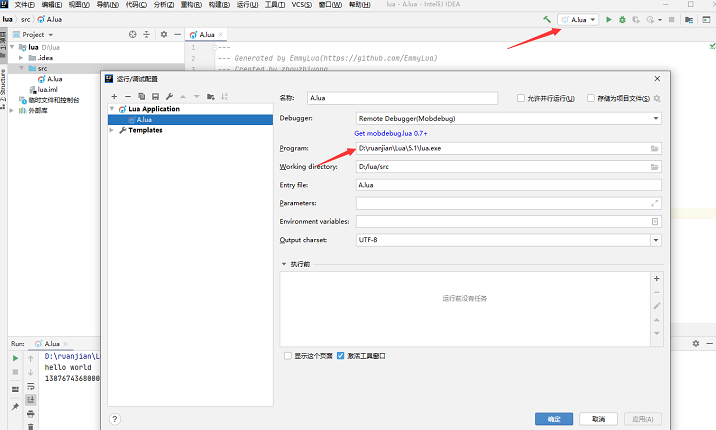The height and width of the screenshot is (430, 716).
Task: Copy configuration using the copy icon
Action: 142,96
